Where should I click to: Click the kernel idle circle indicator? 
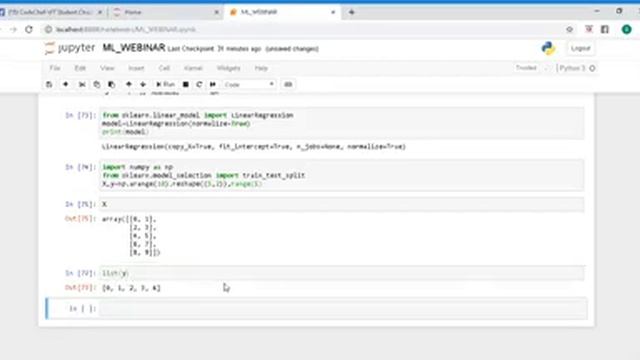592,68
